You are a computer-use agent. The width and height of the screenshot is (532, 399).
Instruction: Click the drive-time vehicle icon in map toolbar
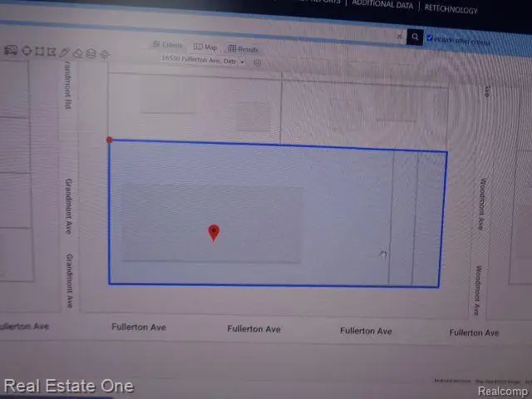(x=11, y=50)
